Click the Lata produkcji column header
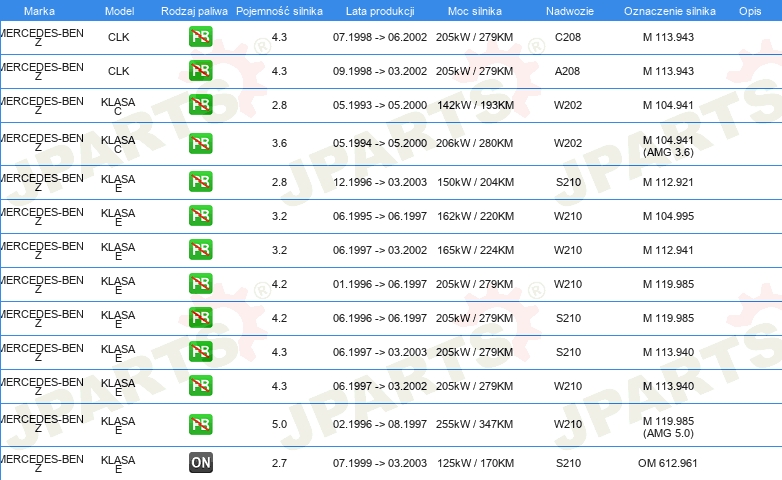The width and height of the screenshot is (782, 480). (x=380, y=11)
